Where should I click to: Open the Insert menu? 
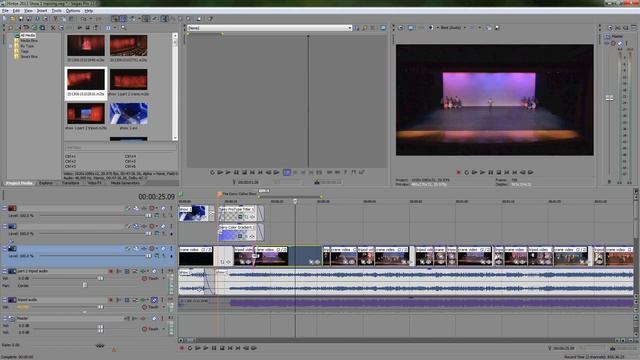pyautogui.click(x=42, y=11)
